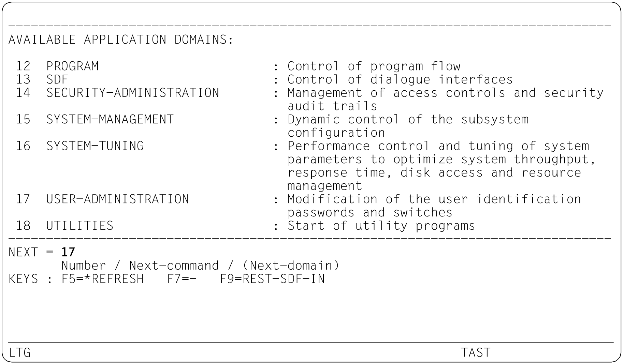
Task: Click the LTG status indicator
Action: [x=20, y=352]
